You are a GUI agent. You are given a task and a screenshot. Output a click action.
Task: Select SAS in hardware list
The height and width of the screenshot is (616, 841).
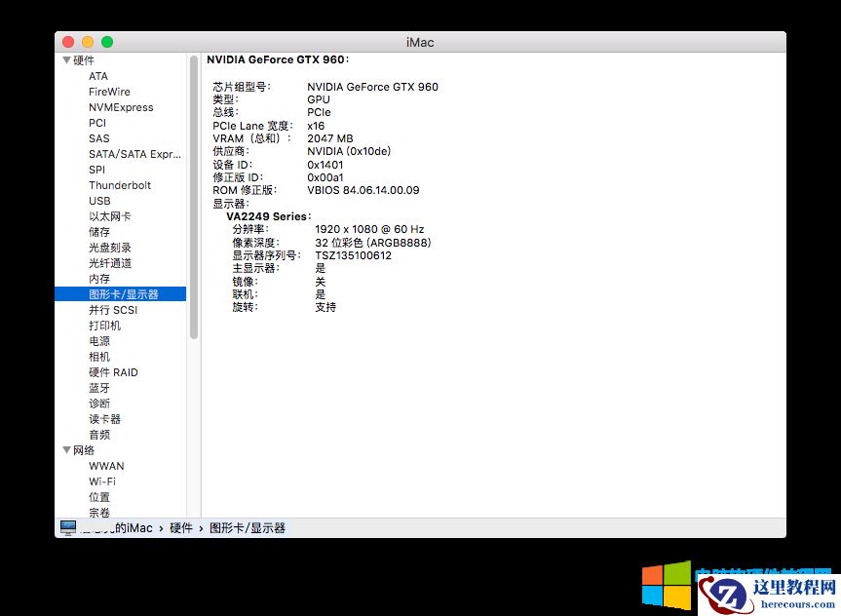click(x=98, y=138)
